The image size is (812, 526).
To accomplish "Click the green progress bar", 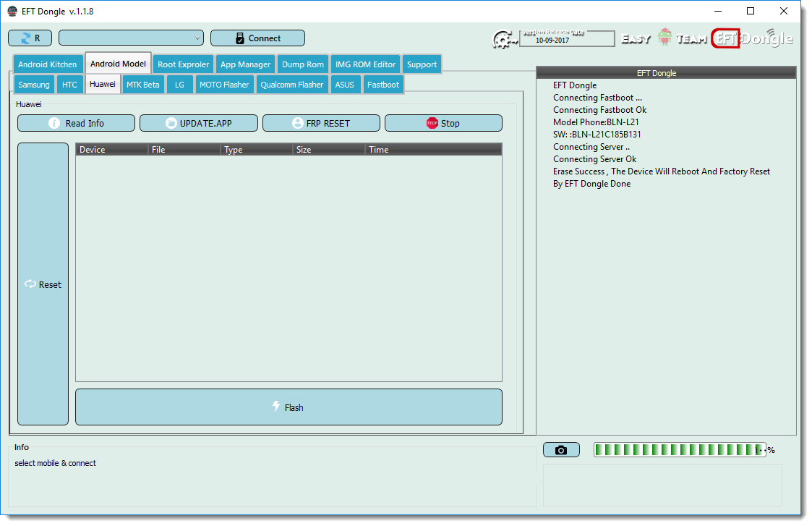I will 680,450.
